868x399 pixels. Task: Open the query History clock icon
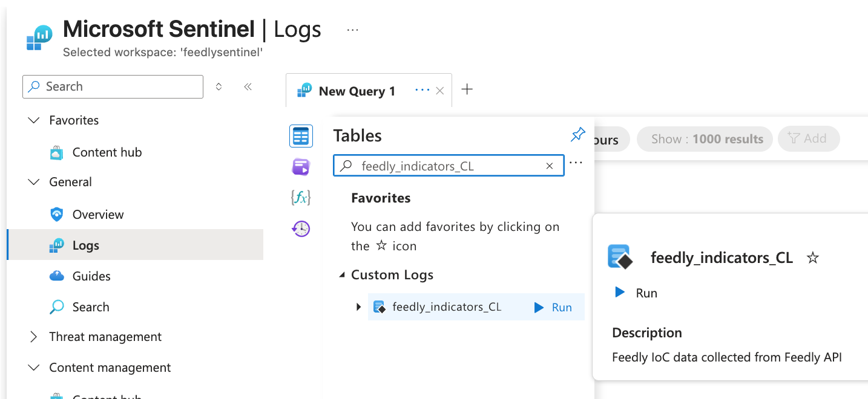301,229
